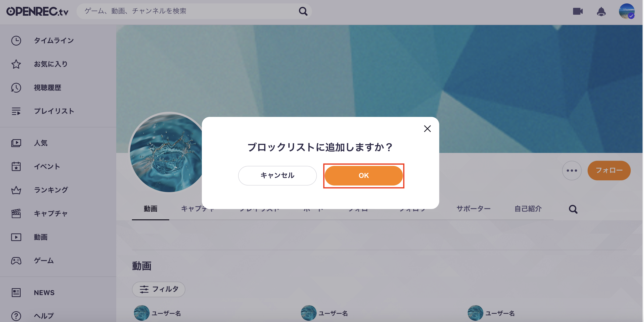The width and height of the screenshot is (644, 322).
Task: Click the キャンセル button in the dialog
Action: 277,176
